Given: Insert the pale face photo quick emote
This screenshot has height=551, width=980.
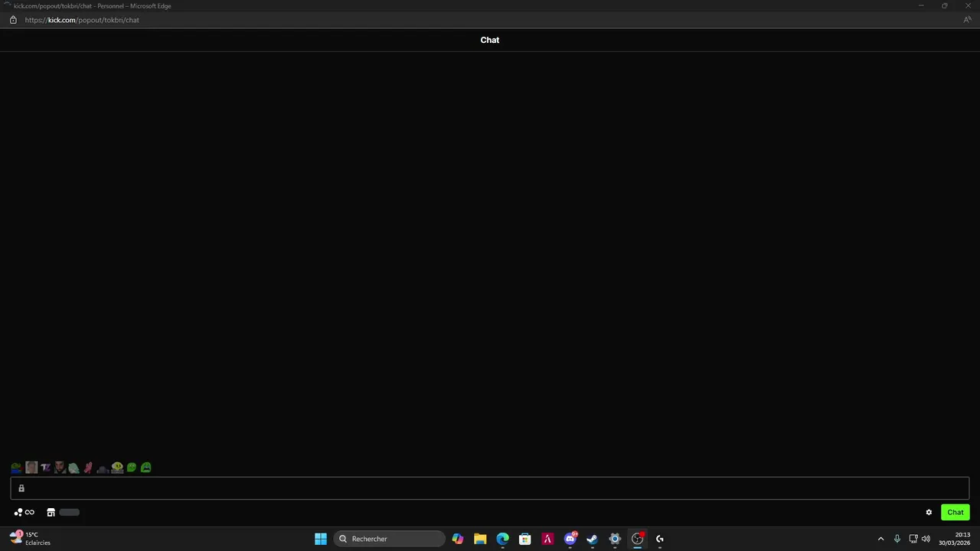Looking at the screenshot, I should (31, 468).
